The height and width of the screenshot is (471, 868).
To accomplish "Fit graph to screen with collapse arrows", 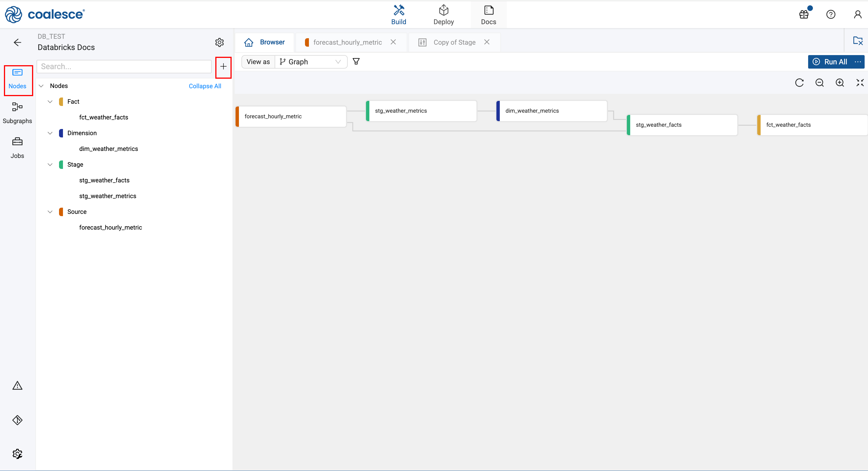I will point(860,83).
